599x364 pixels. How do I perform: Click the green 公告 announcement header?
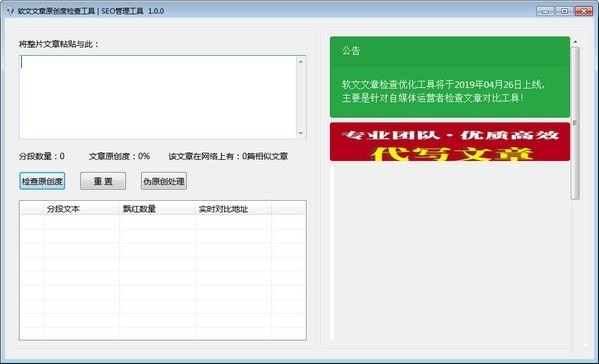pyautogui.click(x=450, y=51)
